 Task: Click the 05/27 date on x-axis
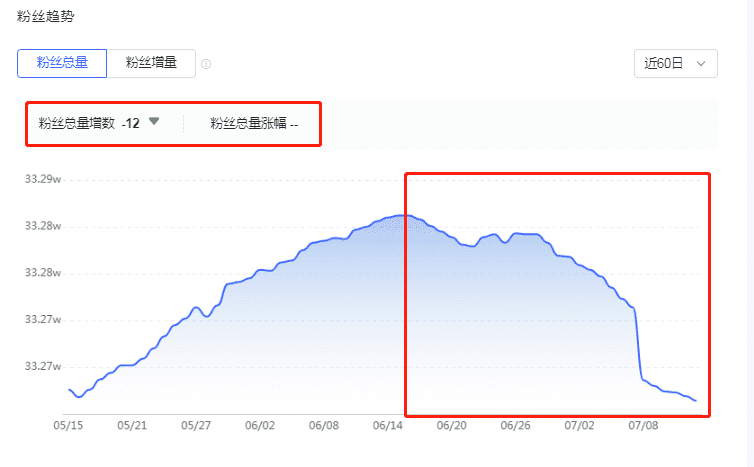tap(196, 426)
